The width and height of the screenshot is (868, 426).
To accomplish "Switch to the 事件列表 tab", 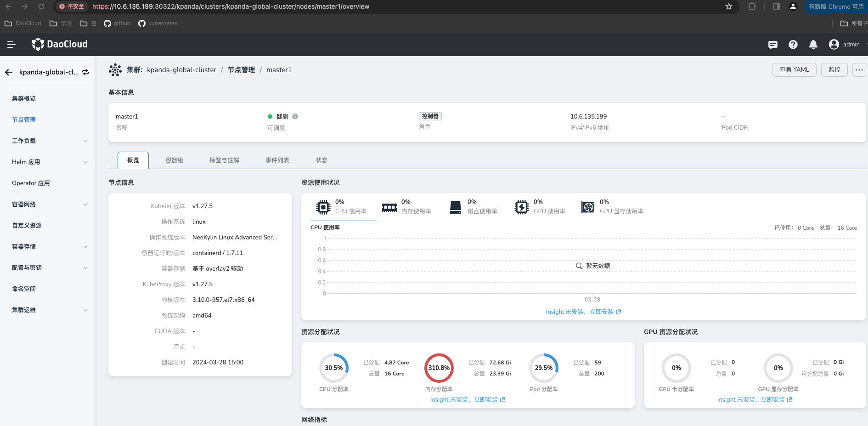I will [x=277, y=160].
